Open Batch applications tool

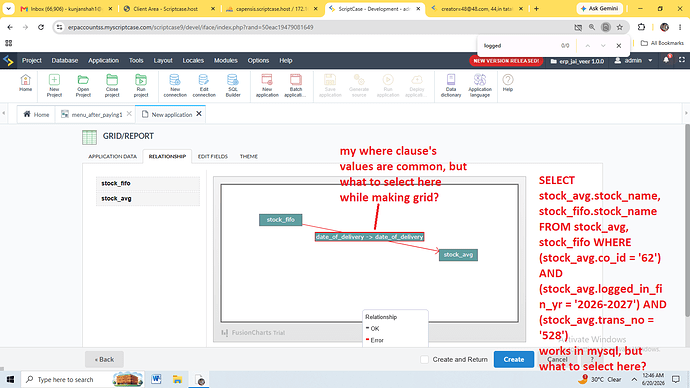coord(295,85)
